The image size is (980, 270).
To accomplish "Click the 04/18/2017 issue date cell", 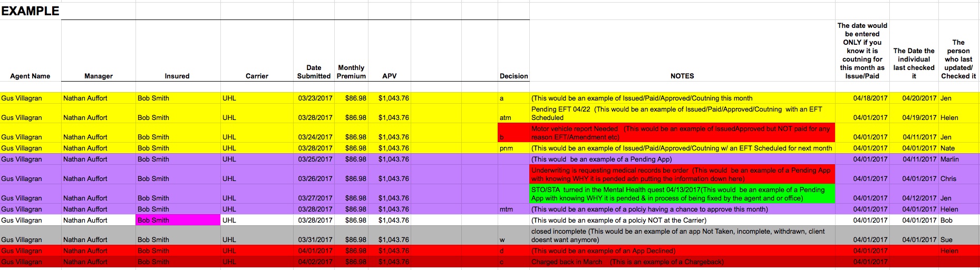I will pyautogui.click(x=870, y=98).
